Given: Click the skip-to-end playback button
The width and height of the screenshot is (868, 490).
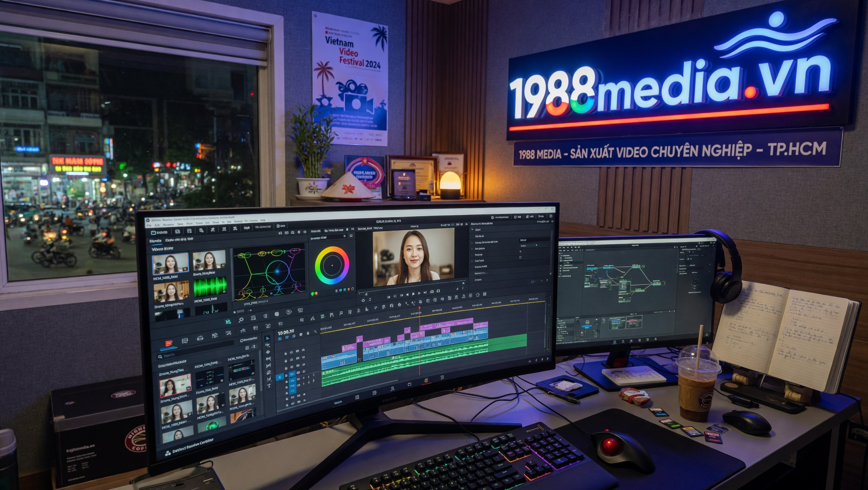Looking at the screenshot, I should [425, 292].
